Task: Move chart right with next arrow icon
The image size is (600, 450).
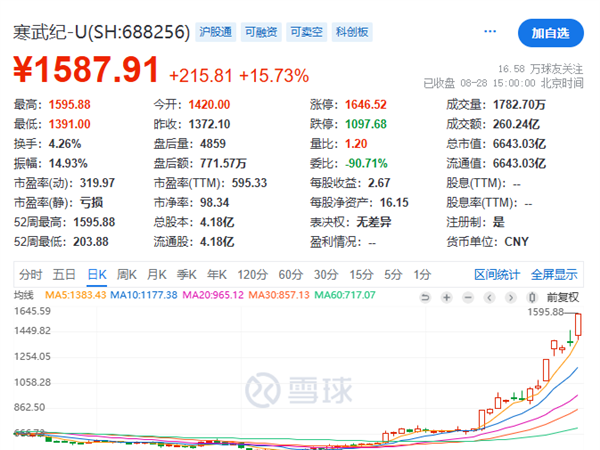Action: [511, 297]
